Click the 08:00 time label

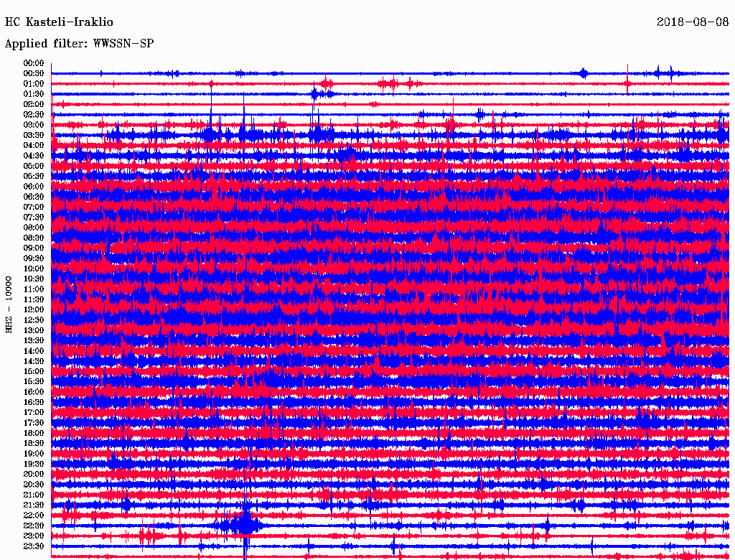[34, 228]
